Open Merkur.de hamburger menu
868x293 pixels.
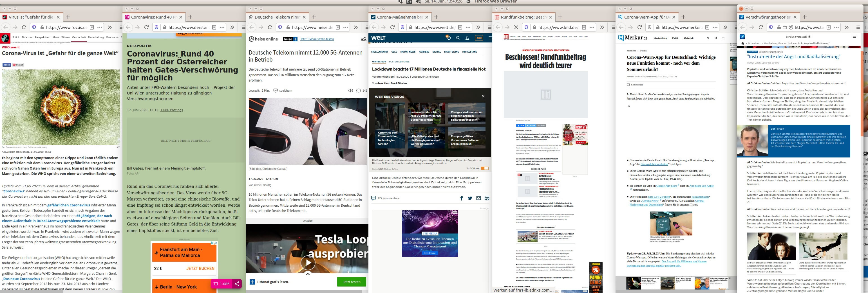tap(723, 38)
